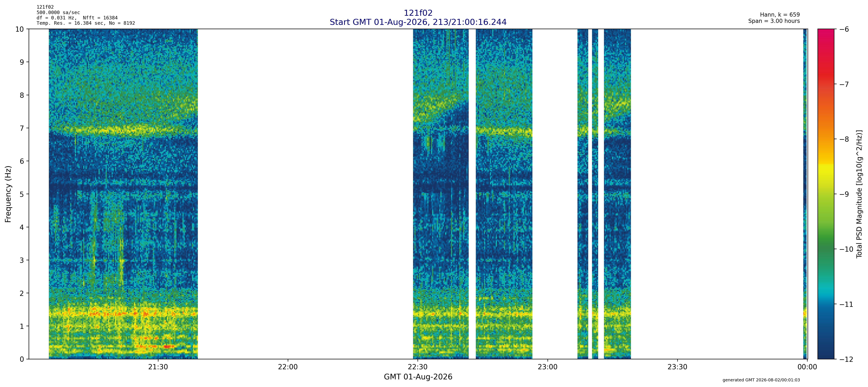Click the "21:30" time axis tick label
This screenshot has height=387, width=868.
[158, 367]
